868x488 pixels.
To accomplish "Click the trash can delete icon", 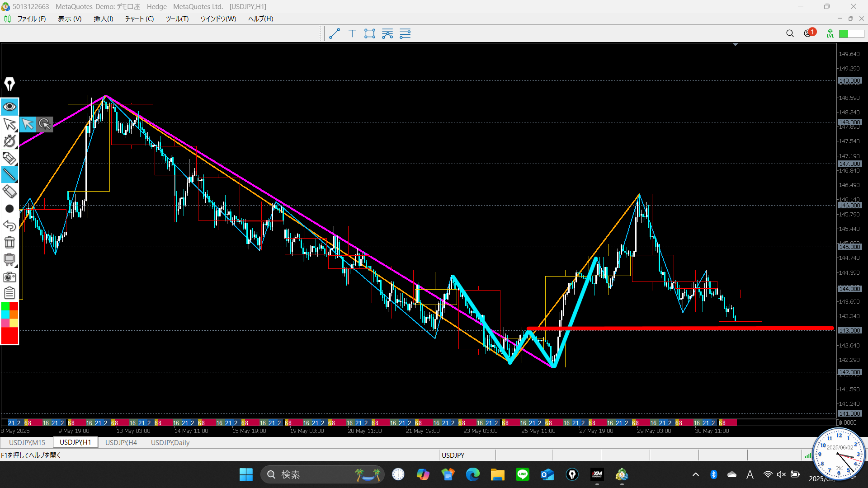I will tap(9, 243).
